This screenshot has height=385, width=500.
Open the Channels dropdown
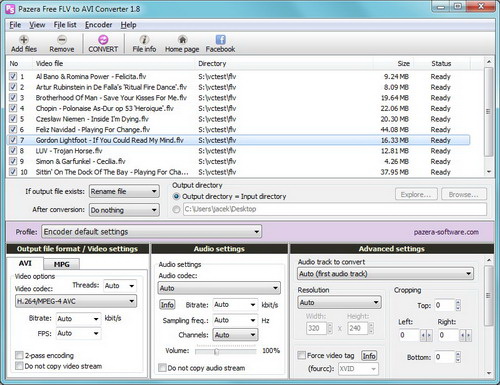tap(235, 335)
